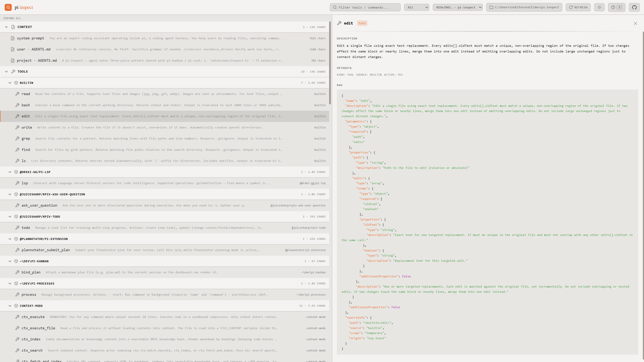Collapse the @DREKI-GG/PI-LSP group
The image size is (644, 362).
(x=10, y=172)
